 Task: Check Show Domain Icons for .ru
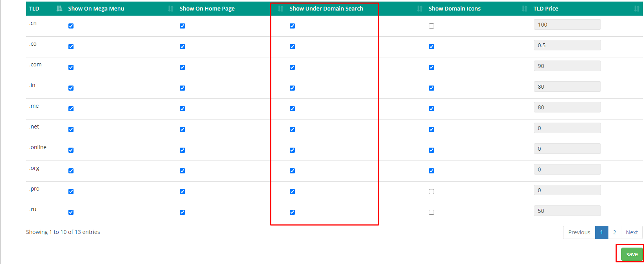[x=431, y=212]
